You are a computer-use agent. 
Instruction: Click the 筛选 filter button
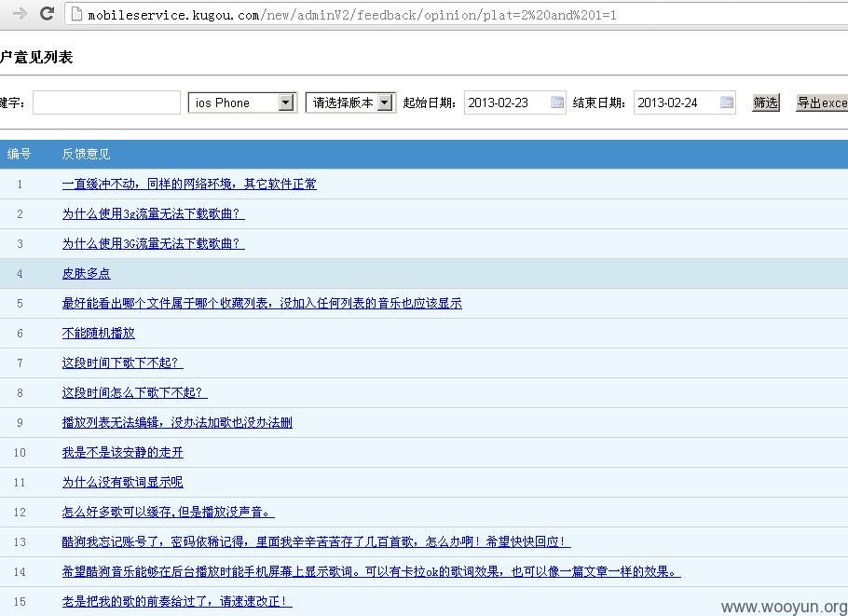point(766,103)
